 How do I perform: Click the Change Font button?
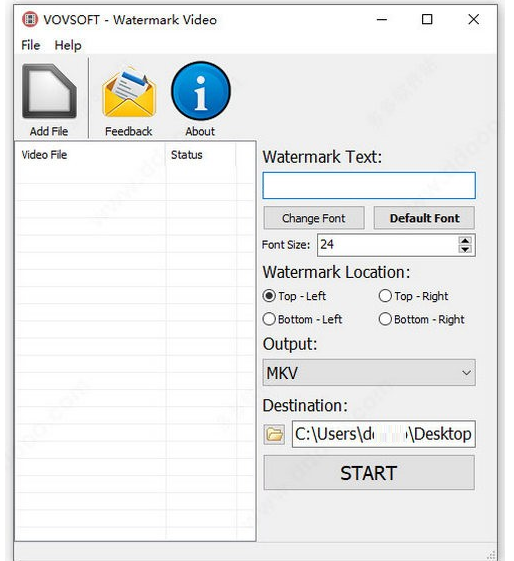[314, 218]
